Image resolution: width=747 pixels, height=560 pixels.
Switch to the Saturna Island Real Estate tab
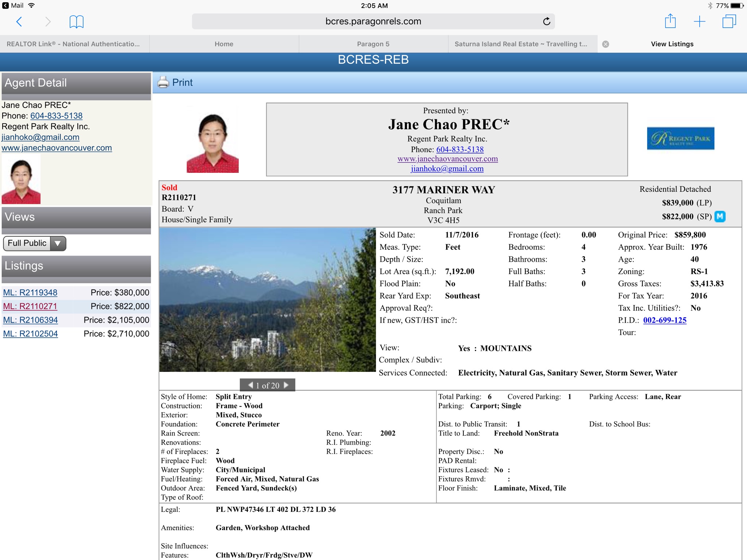tap(520, 44)
